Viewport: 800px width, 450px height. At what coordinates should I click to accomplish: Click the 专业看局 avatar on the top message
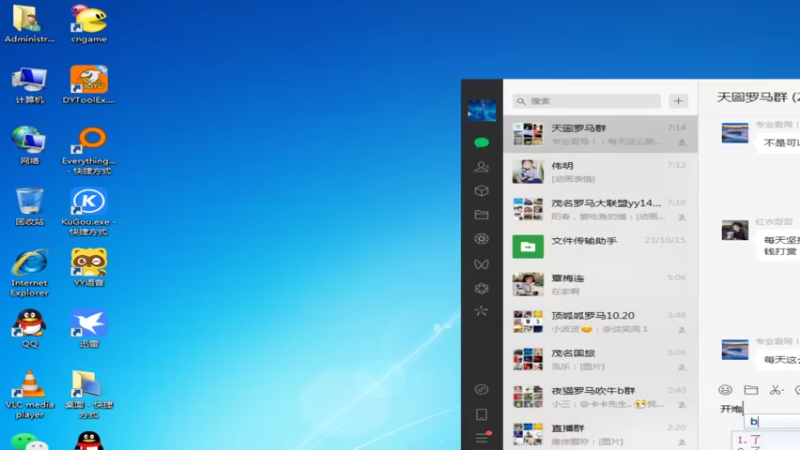(x=735, y=133)
